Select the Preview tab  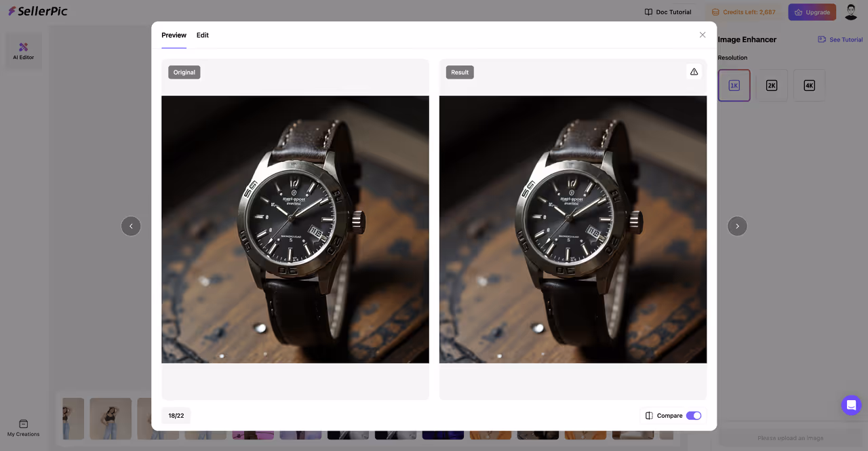point(174,35)
